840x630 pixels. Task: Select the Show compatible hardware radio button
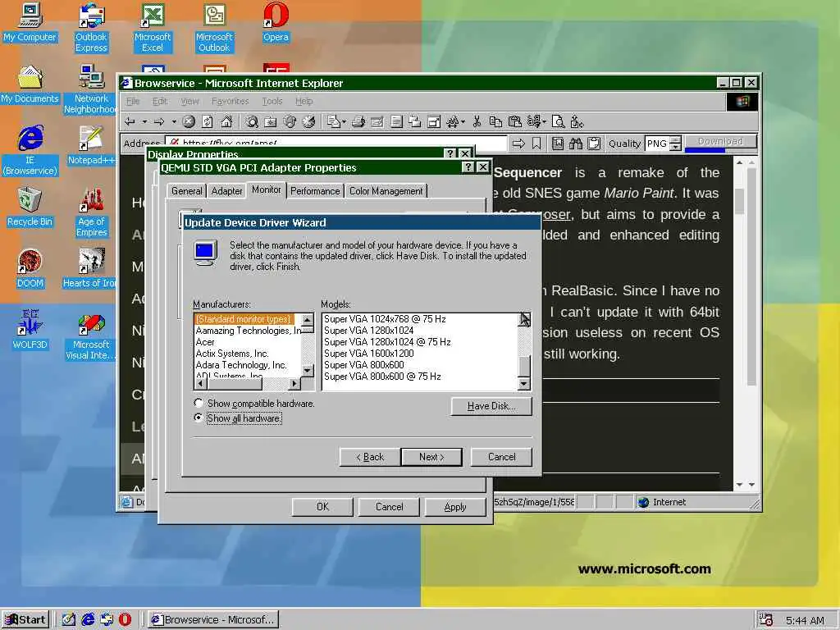(x=199, y=403)
